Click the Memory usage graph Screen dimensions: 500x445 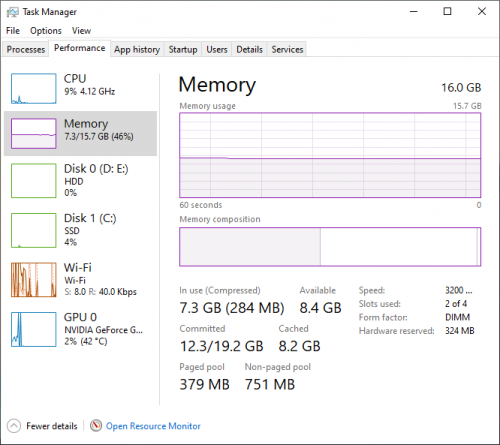pos(330,155)
